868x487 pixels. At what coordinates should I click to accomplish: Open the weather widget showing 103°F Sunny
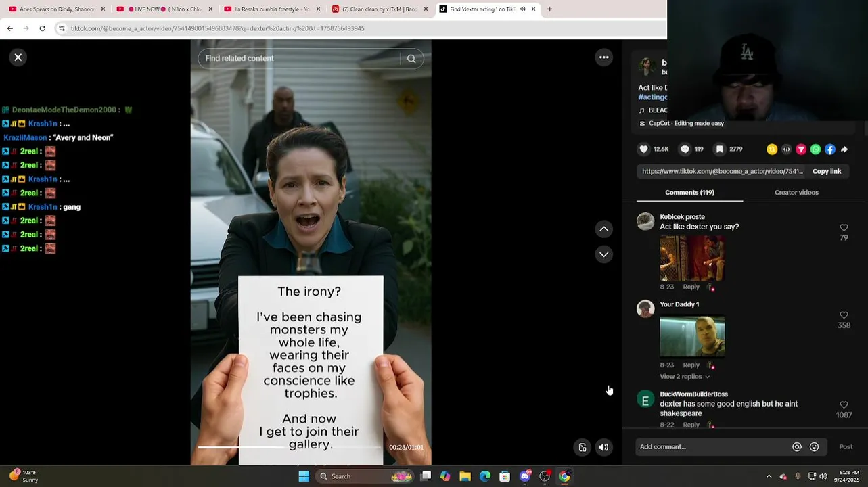pyautogui.click(x=24, y=476)
